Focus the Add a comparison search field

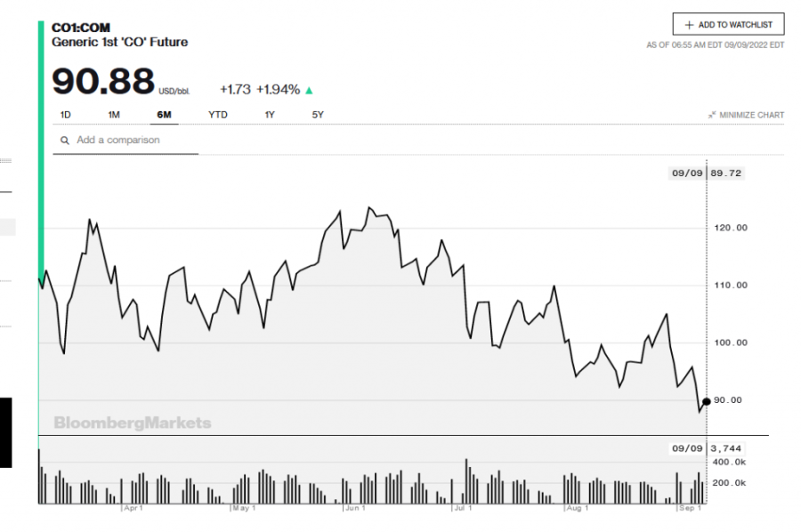point(133,141)
